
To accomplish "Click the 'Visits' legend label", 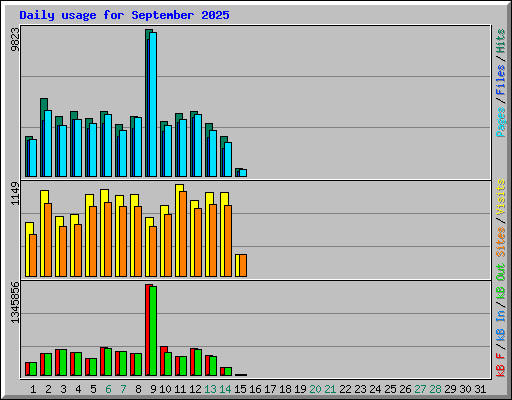I will [x=501, y=197].
